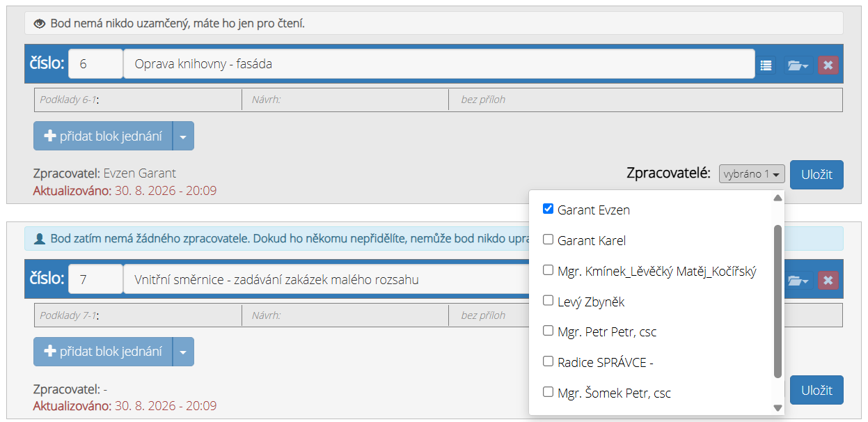The width and height of the screenshot is (868, 422).
Task: Click Uložit button for item 6
Action: click(x=816, y=175)
